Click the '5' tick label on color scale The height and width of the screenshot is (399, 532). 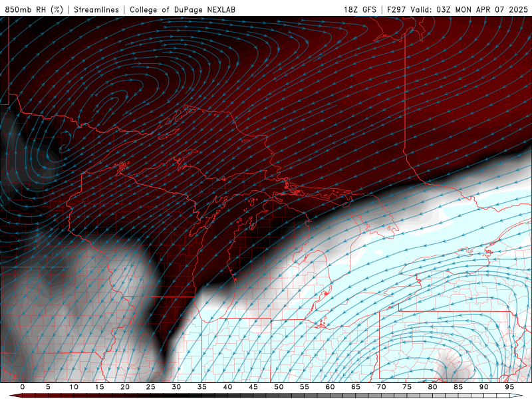click(48, 387)
